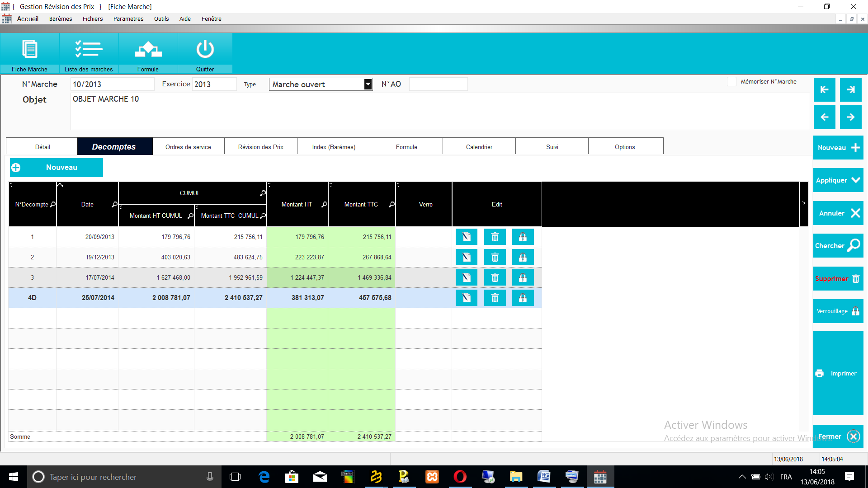The width and height of the screenshot is (868, 488).
Task: Lock decompte 3 with padlock icon
Action: click(x=523, y=277)
